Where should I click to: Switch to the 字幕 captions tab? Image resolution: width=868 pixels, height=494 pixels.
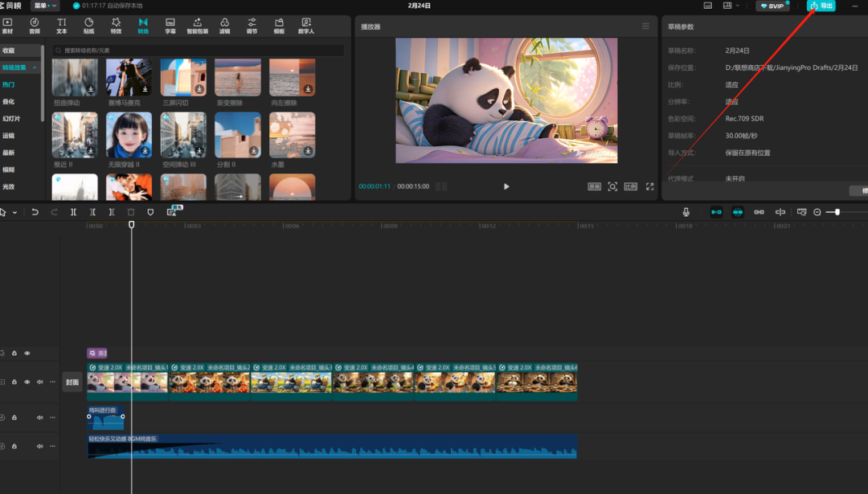(x=170, y=26)
